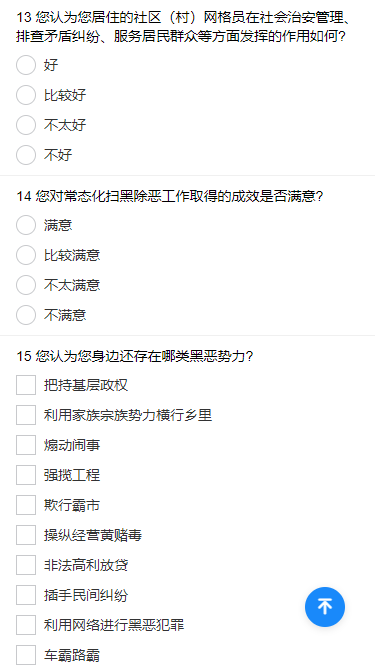This screenshot has width=375, height=667.
Task: Select 不太满意 for question 14
Action: pos(26,285)
